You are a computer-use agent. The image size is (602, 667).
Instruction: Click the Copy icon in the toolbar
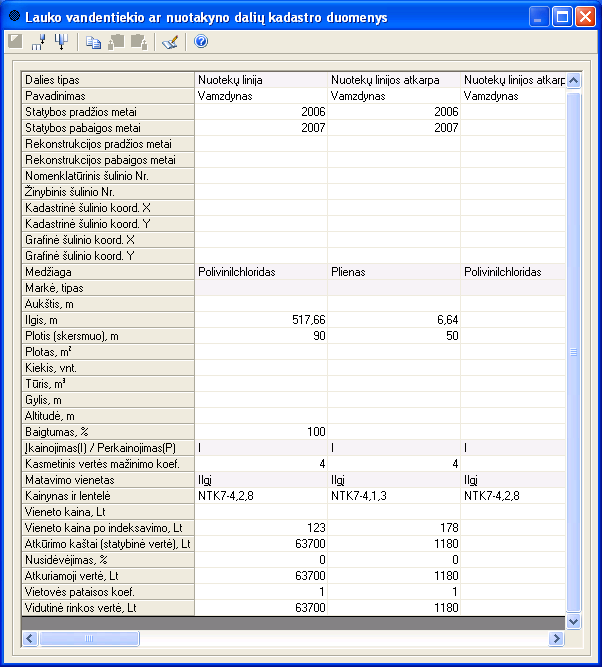(x=93, y=42)
